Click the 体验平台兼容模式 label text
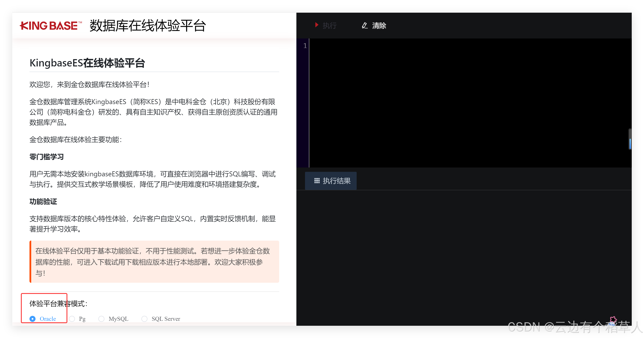The image size is (644, 338). (x=58, y=304)
